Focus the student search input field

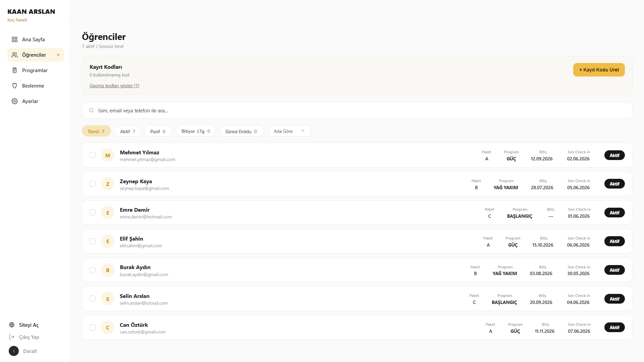(357, 110)
